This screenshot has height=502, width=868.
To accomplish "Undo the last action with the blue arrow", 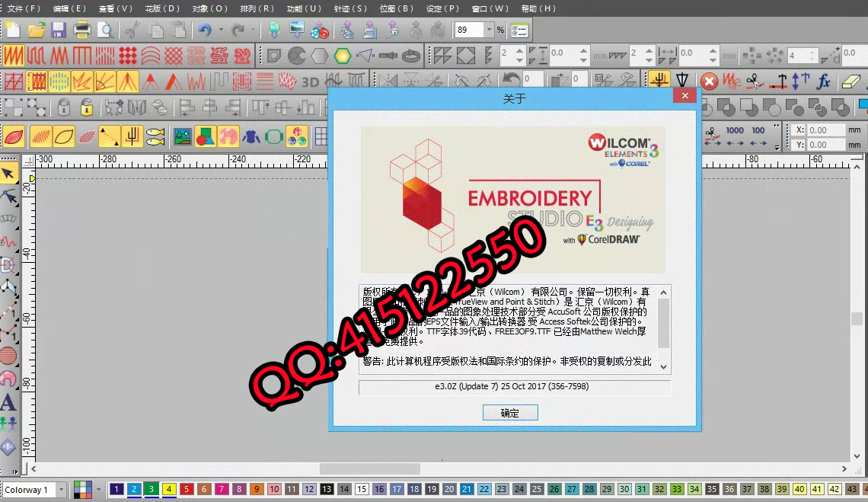I will [x=205, y=30].
